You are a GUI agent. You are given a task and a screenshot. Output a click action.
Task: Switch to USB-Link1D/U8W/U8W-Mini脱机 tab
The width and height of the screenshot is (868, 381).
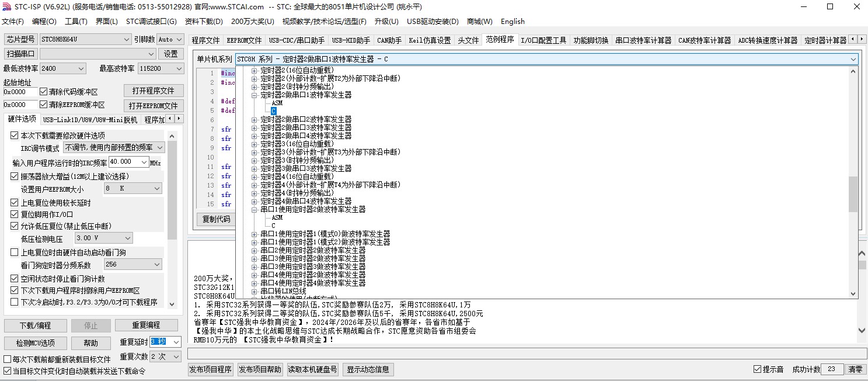point(90,120)
